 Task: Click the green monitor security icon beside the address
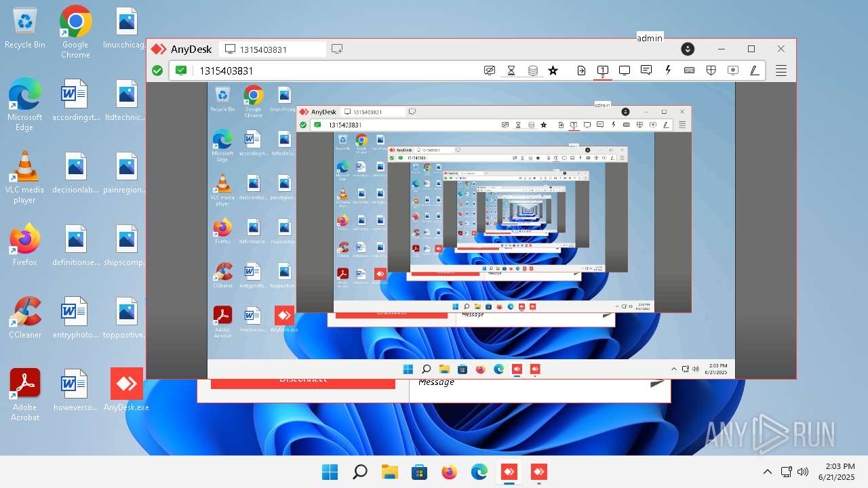[180, 70]
